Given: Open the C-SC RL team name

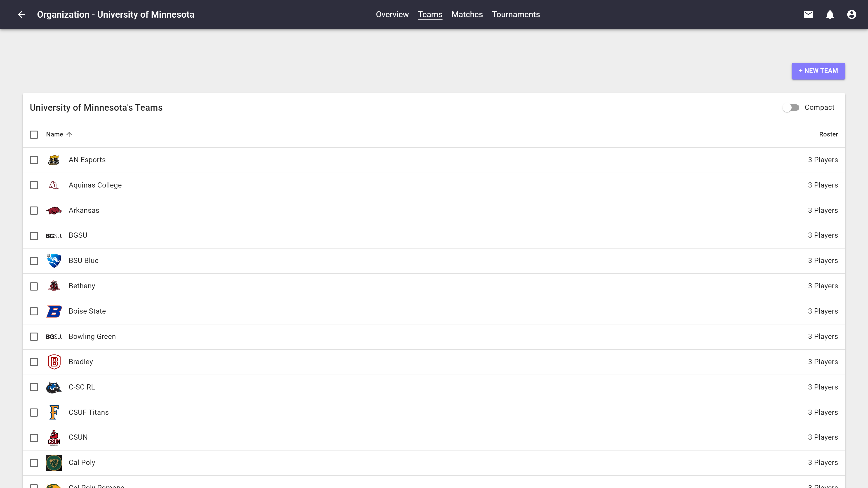Looking at the screenshot, I should pyautogui.click(x=82, y=387).
